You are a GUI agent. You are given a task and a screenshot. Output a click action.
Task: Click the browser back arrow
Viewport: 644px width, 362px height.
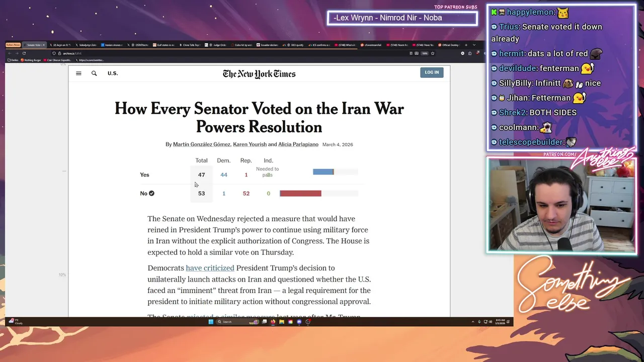pos(9,53)
